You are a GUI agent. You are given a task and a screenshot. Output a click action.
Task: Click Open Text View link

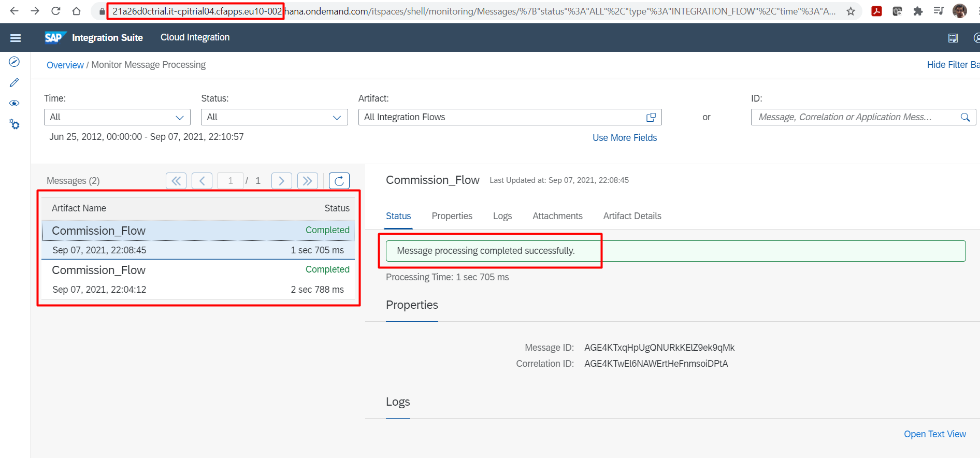[x=935, y=434]
